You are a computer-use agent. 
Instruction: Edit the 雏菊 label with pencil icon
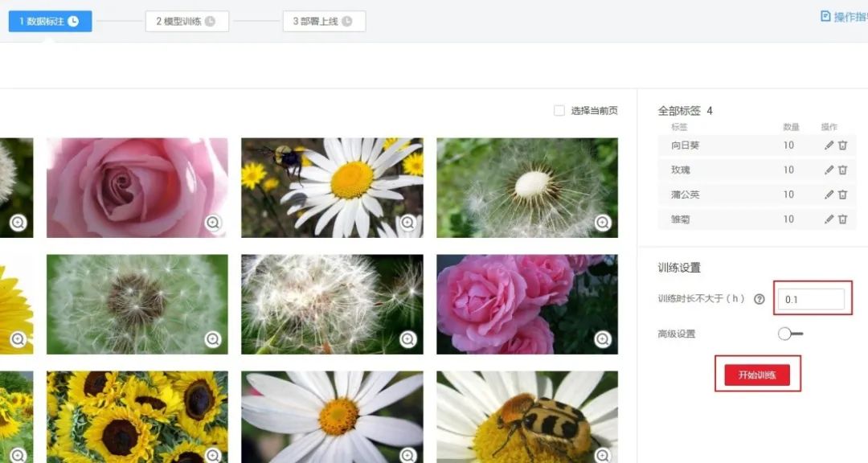coord(829,219)
